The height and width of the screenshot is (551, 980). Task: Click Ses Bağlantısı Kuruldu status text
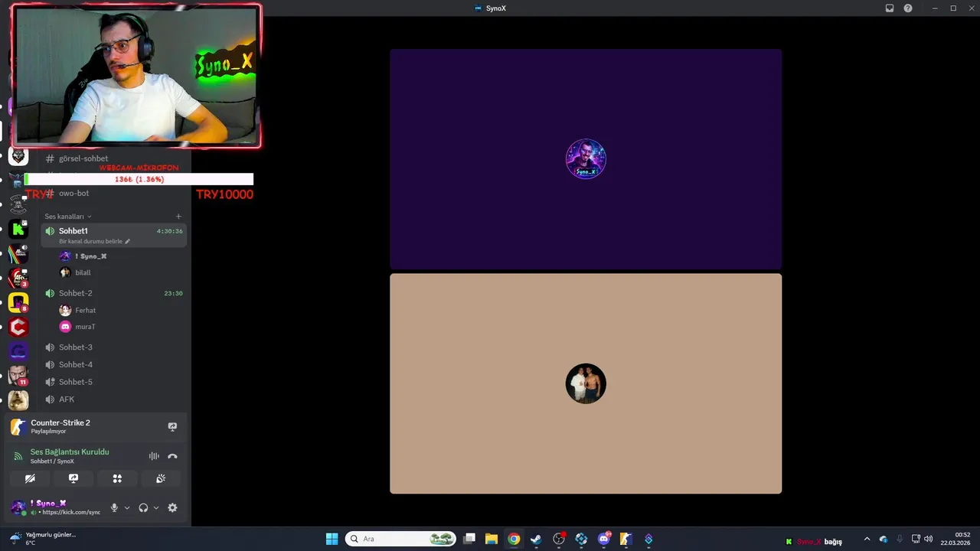point(70,452)
